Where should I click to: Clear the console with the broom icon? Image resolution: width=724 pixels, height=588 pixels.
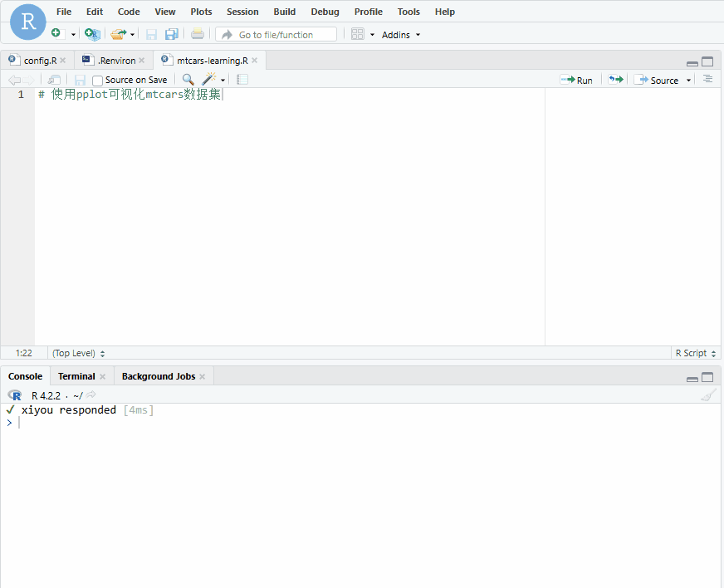pyautogui.click(x=707, y=394)
